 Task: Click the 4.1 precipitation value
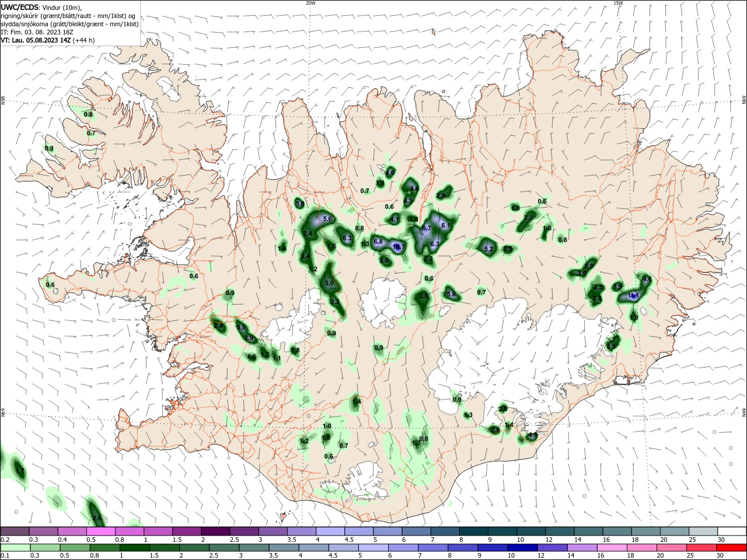click(395, 220)
